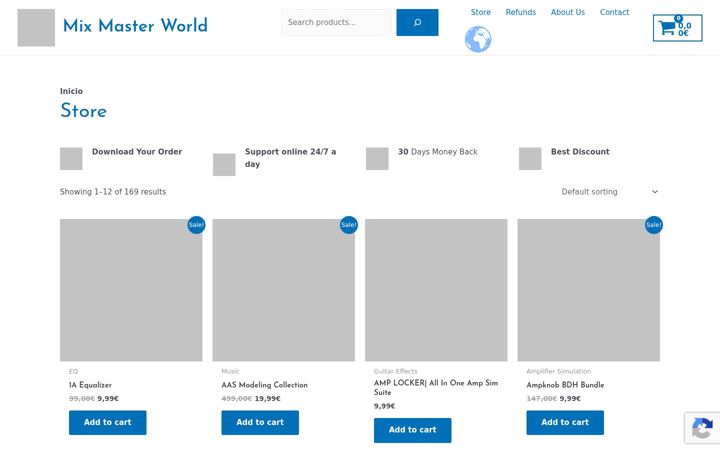
Task: Add AMP LOCKER suite to cart
Action: 412,430
